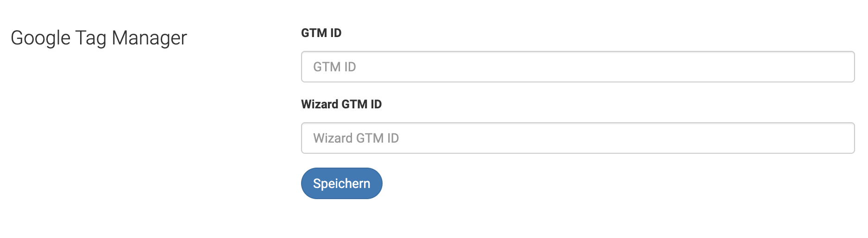Click the bold Wizard GTM ID label
868x238 pixels.
coord(341,104)
